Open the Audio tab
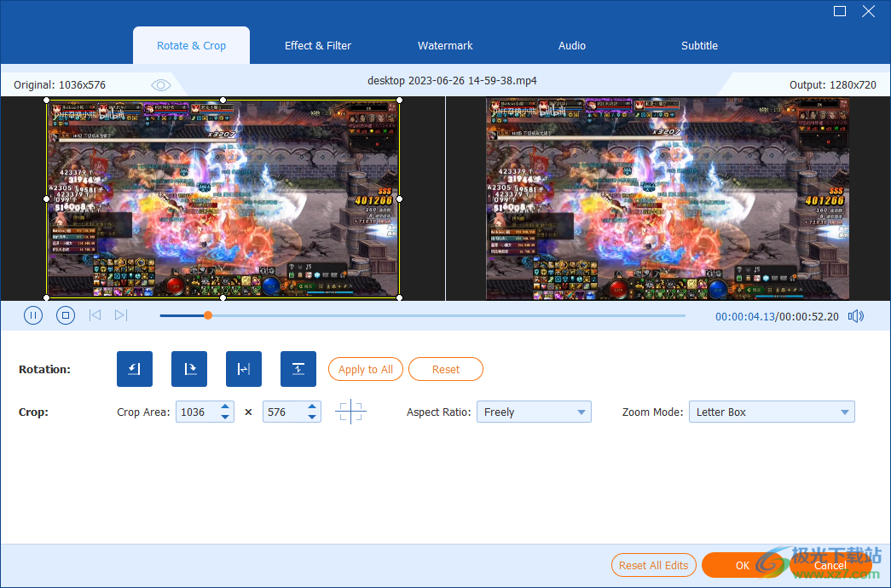 (x=571, y=45)
